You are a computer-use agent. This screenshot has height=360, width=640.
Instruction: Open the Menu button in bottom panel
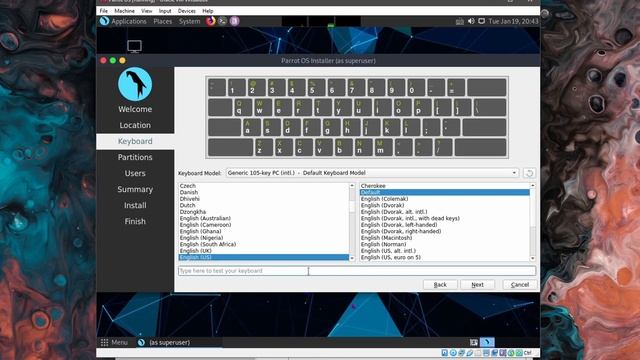point(114,342)
